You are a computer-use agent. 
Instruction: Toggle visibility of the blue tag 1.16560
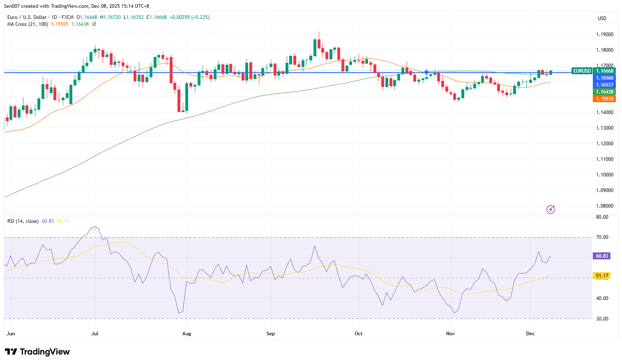605,78
